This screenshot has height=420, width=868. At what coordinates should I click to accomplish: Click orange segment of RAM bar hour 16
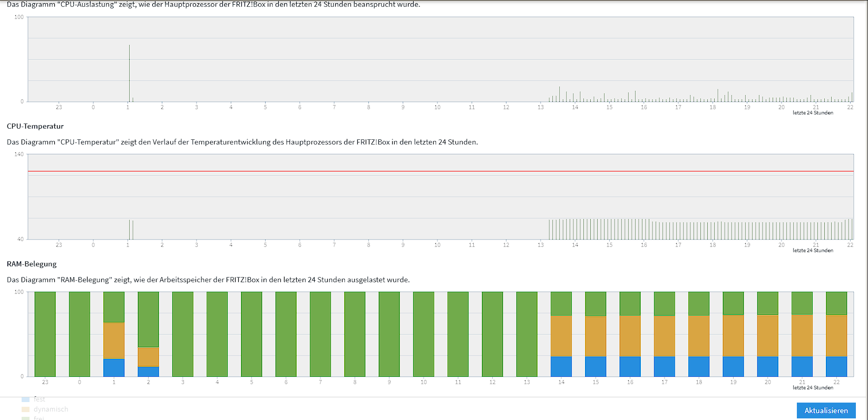[x=630, y=336]
